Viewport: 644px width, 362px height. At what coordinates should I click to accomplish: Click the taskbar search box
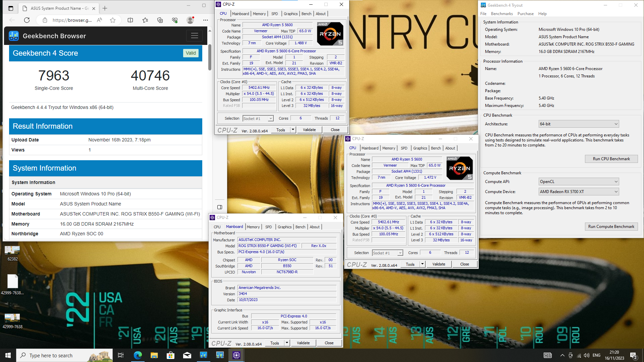pyautogui.click(x=64, y=355)
